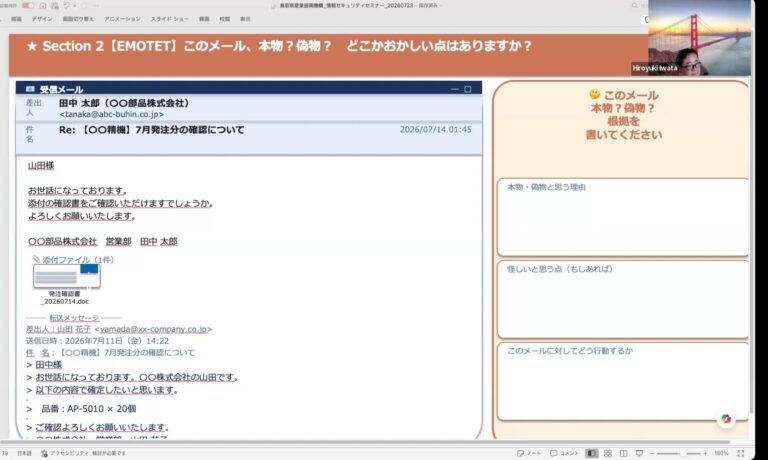Click the mail subject Re: 【〇〇精機】7月発注分の確認について
Viewport: 768px width, 460px height.
(151, 130)
